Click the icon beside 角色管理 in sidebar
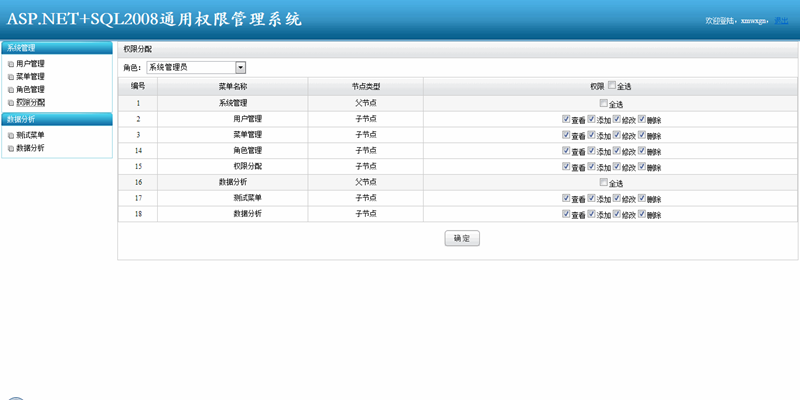Image resolution: width=800 pixels, height=400 pixels. pos(11,90)
